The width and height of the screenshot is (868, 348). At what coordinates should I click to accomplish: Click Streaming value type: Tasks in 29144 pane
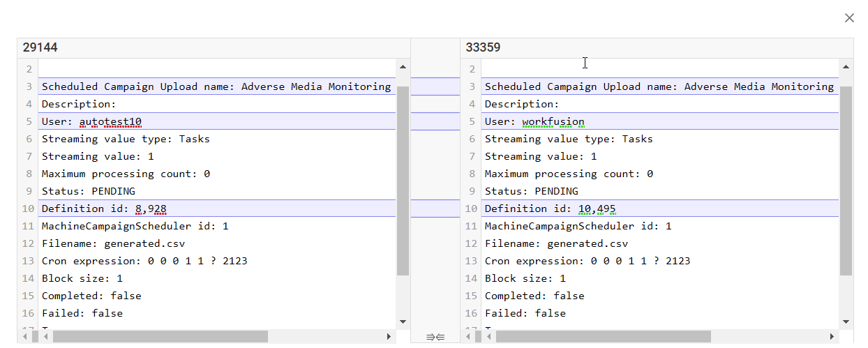point(126,139)
